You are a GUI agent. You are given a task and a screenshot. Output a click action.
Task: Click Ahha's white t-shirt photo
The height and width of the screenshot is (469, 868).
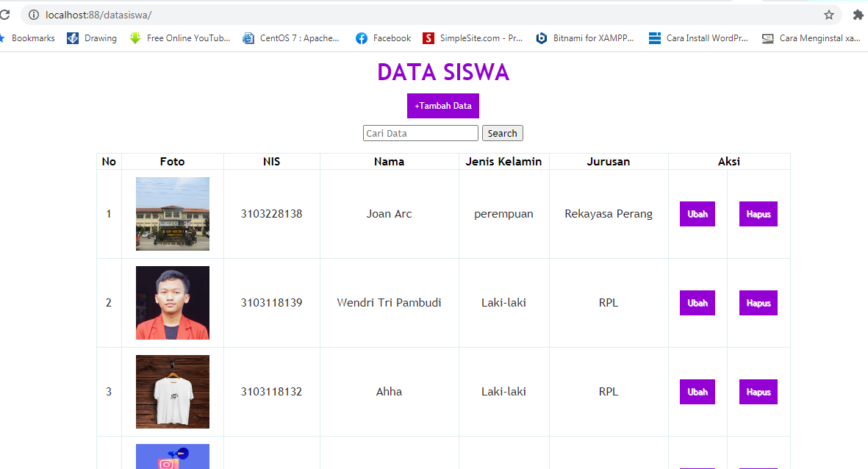(173, 392)
